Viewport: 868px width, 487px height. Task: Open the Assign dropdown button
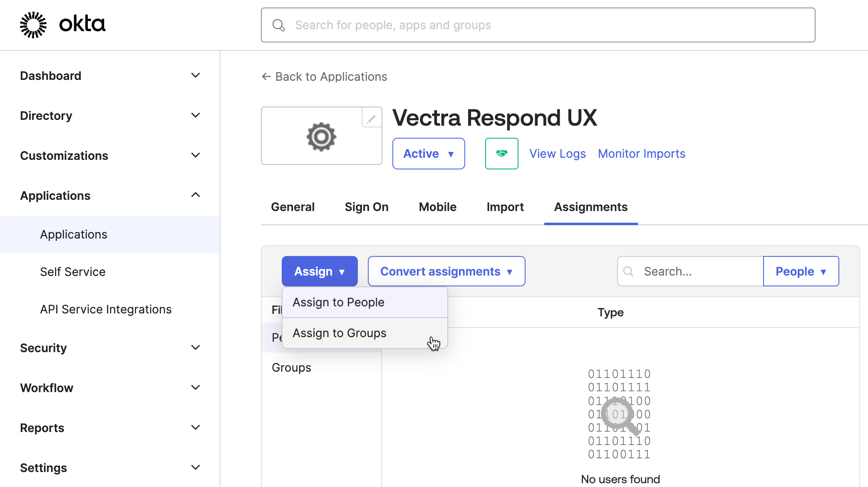click(319, 271)
